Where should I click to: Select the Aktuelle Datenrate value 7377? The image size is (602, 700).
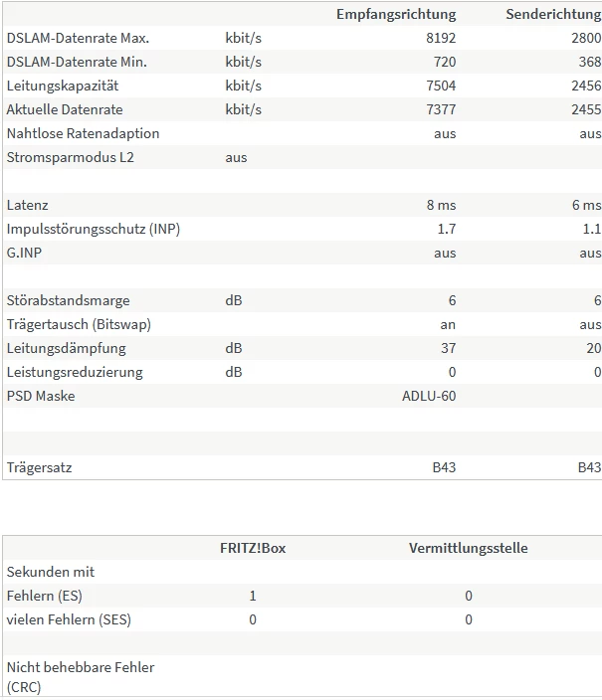click(x=439, y=109)
